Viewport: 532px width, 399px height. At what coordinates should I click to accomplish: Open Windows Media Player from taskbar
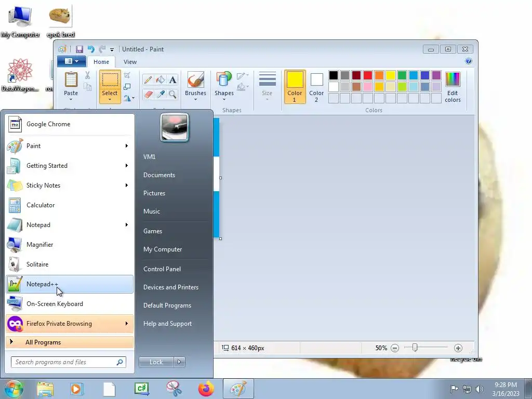[x=77, y=389]
